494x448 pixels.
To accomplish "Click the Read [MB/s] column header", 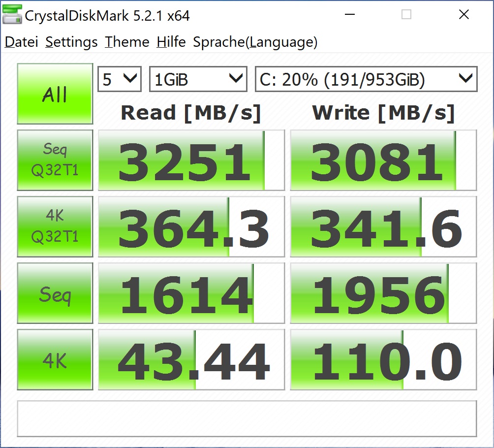I will tap(191, 113).
